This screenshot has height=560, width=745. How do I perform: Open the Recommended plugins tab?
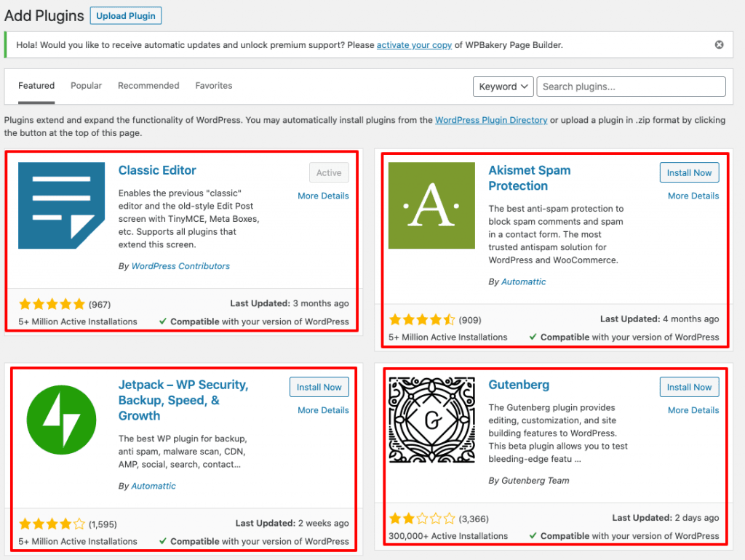(x=148, y=86)
